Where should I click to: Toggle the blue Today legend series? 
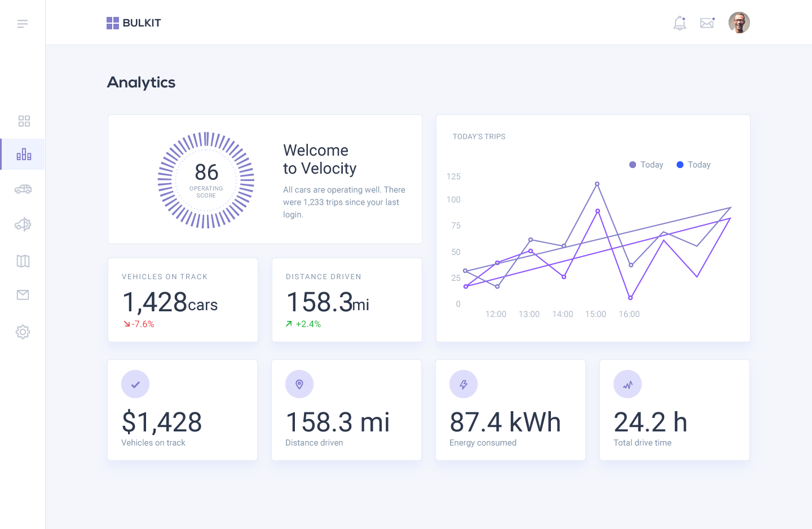click(x=694, y=165)
